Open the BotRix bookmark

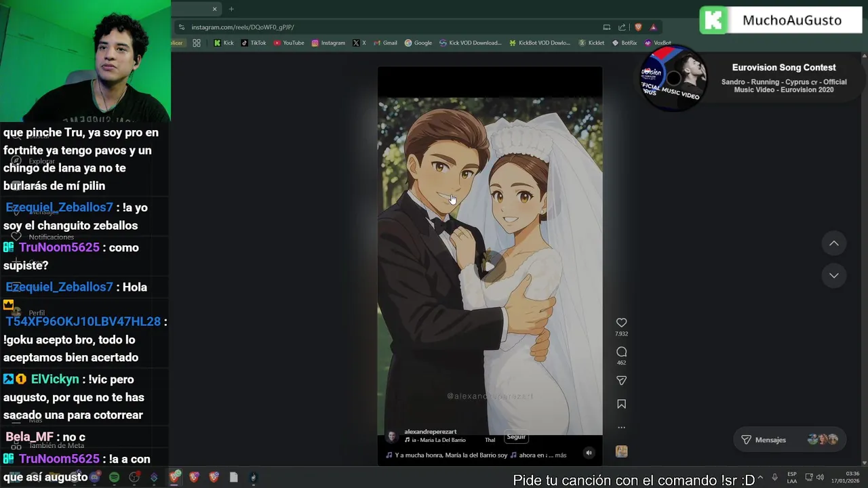pos(625,43)
